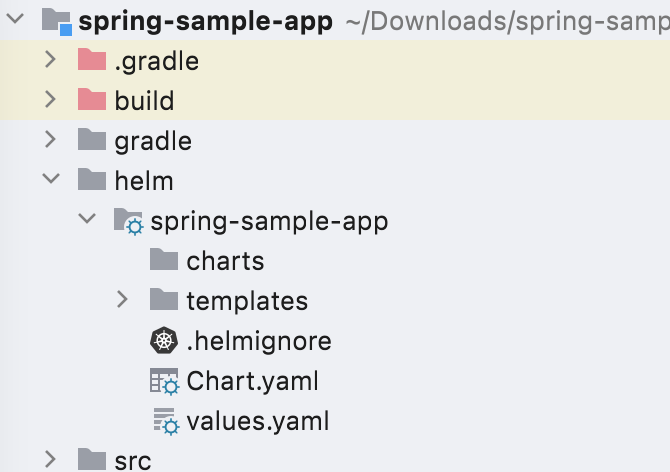Expand the src folder chevron
The image size is (670, 472).
[50, 460]
